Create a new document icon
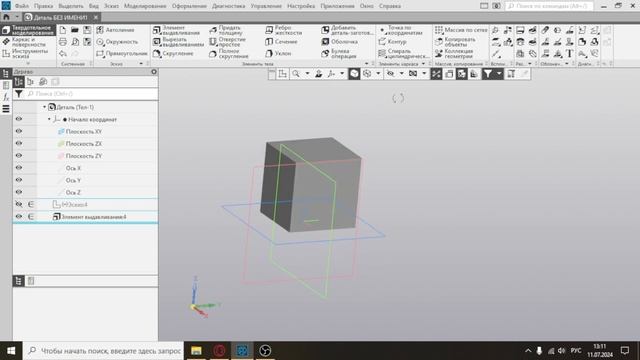This screenshot has width=640, height=360. click(x=62, y=30)
